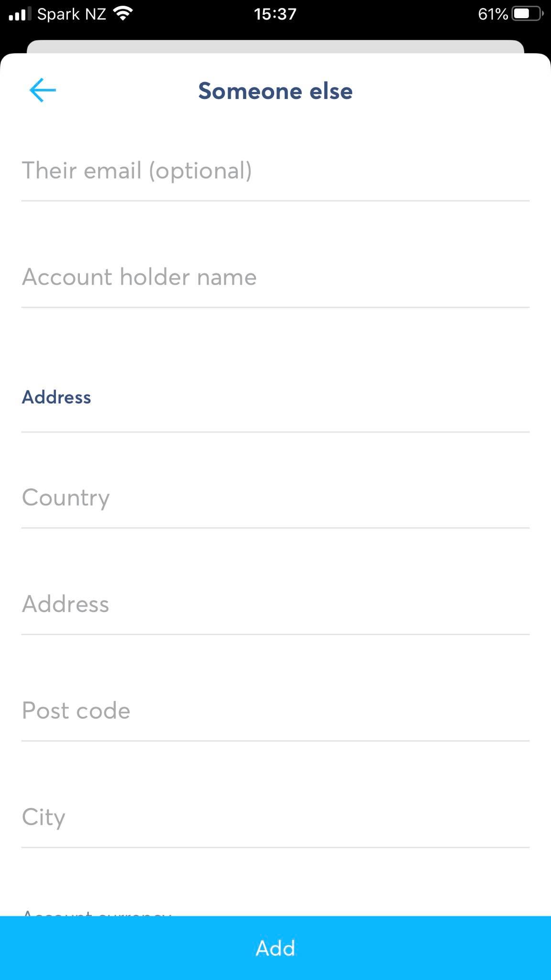The image size is (551, 980).
Task: Tap the Spark NZ carrier label
Action: click(72, 14)
